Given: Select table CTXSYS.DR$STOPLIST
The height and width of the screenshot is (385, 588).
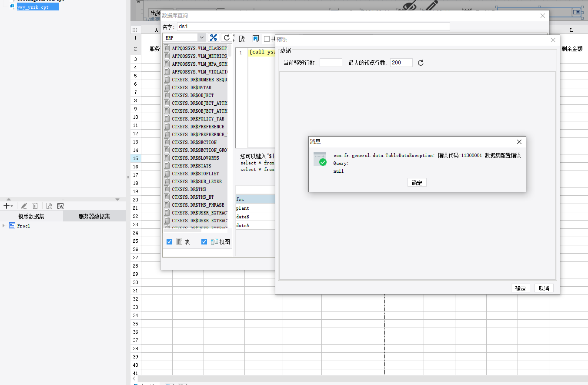Looking at the screenshot, I should pos(195,174).
